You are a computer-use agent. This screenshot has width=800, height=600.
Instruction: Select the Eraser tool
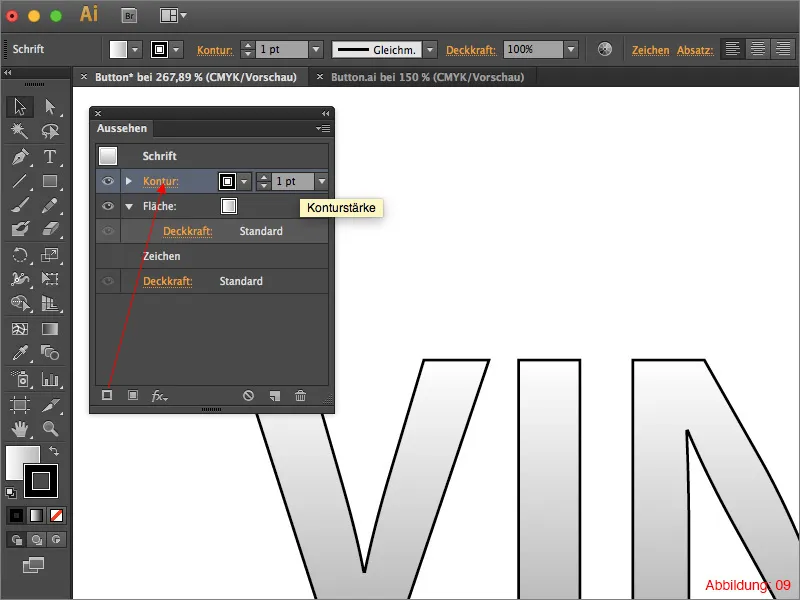(x=50, y=229)
